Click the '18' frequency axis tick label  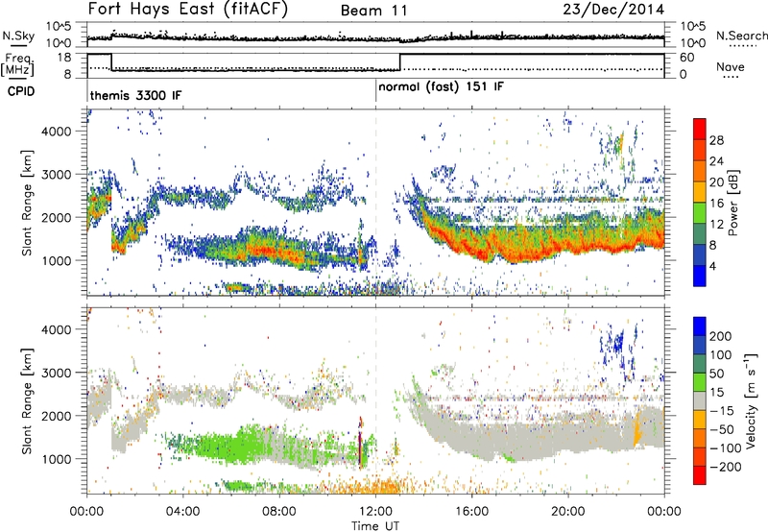pos(64,58)
